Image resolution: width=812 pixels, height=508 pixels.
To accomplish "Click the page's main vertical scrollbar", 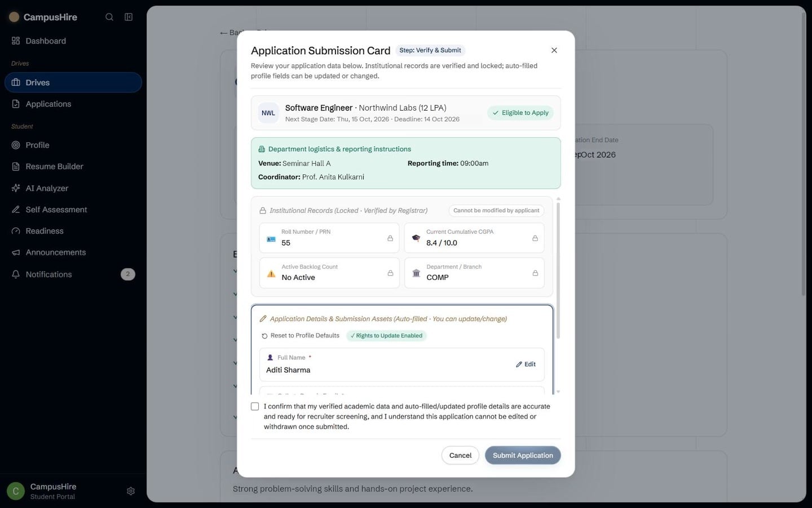I will tap(803, 154).
